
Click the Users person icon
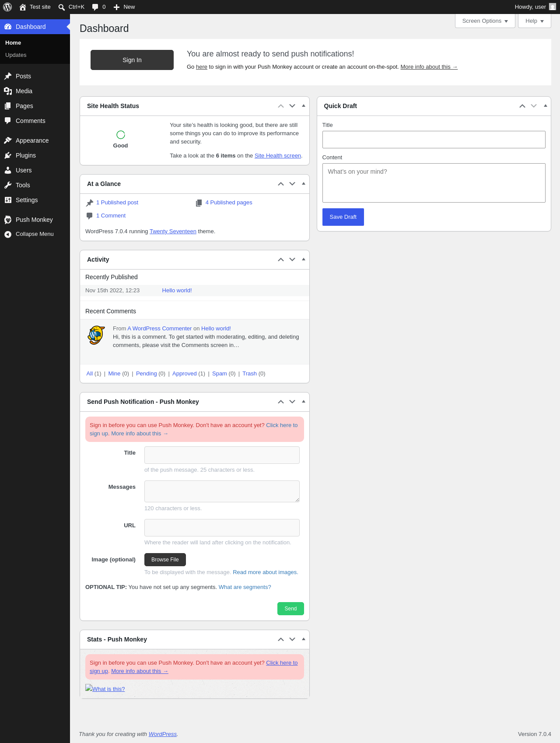tap(8, 170)
